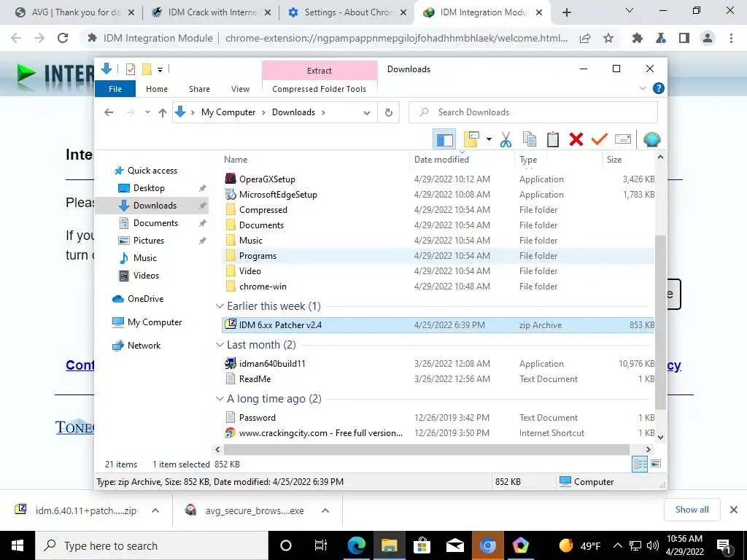Expand the Explorer ribbon chevron

click(642, 88)
